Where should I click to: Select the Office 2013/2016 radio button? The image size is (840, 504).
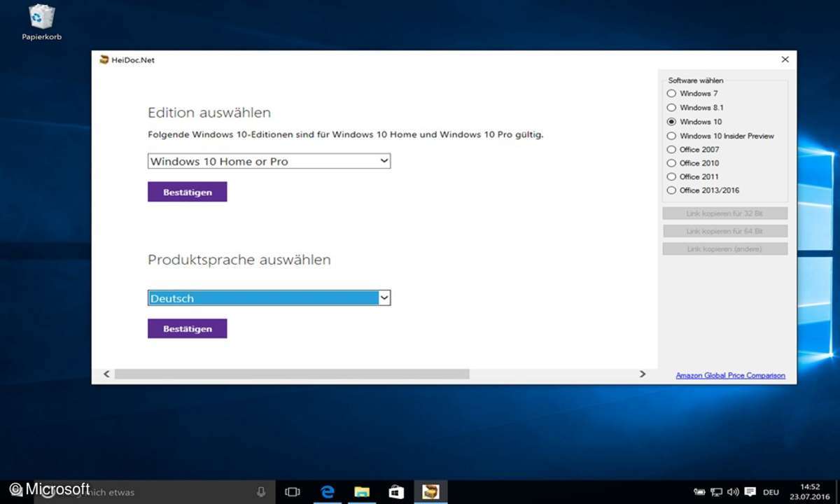(x=672, y=190)
